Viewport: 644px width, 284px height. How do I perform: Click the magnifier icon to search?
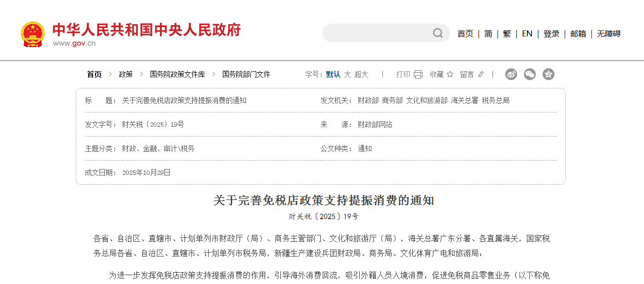click(437, 33)
